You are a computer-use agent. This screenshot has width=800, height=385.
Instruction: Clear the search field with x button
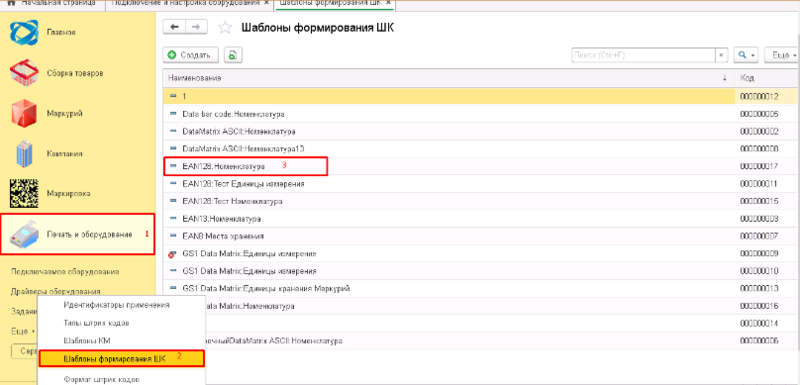click(721, 55)
